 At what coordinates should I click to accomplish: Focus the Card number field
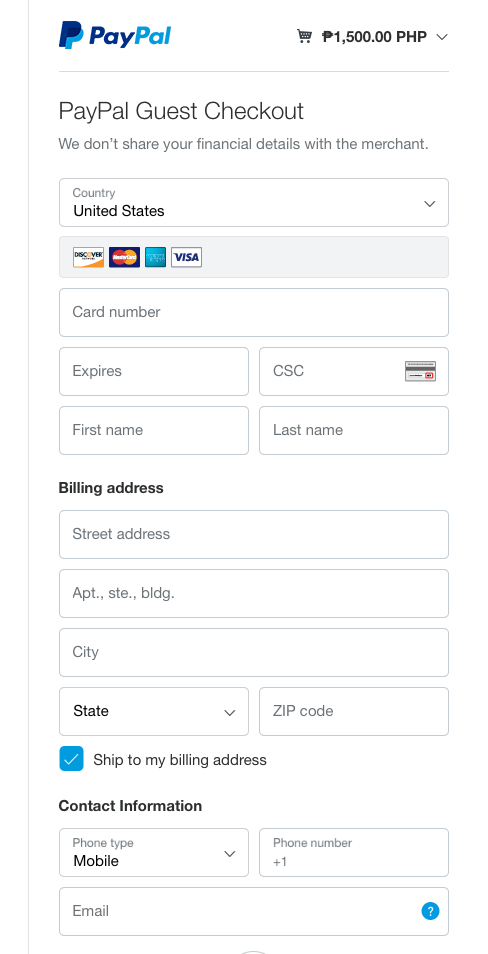[x=254, y=312]
